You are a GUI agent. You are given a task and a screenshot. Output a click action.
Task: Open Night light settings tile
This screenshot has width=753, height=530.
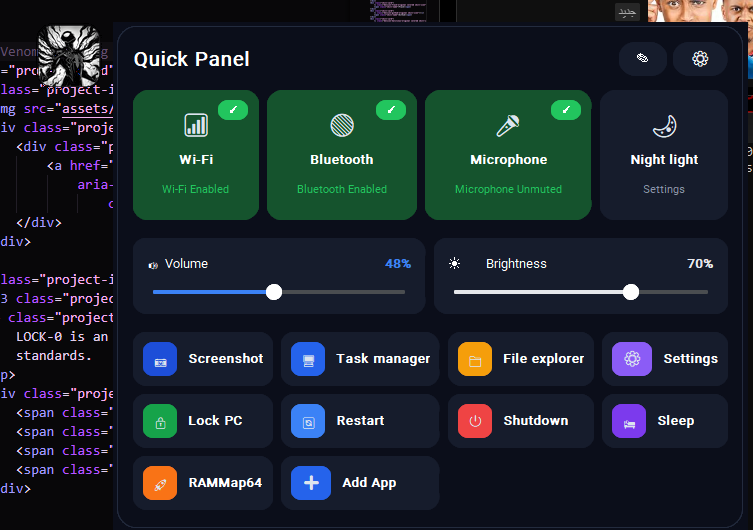[664, 155]
